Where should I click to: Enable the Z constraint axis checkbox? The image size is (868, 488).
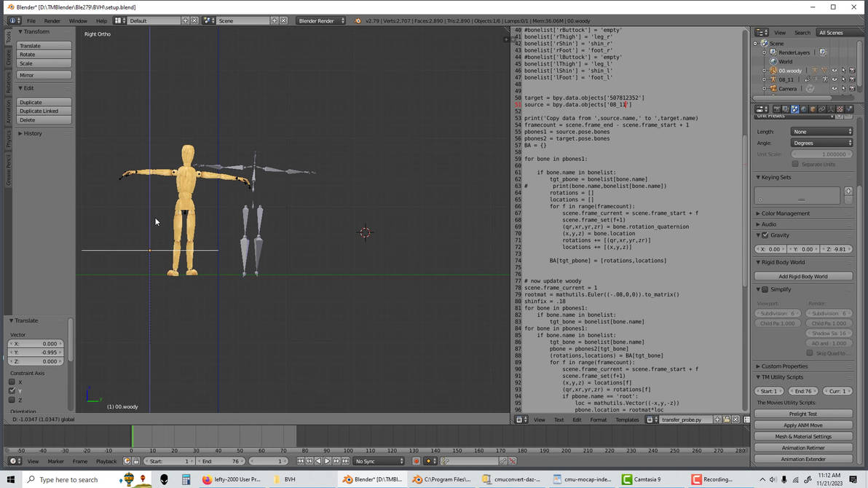[12, 399]
